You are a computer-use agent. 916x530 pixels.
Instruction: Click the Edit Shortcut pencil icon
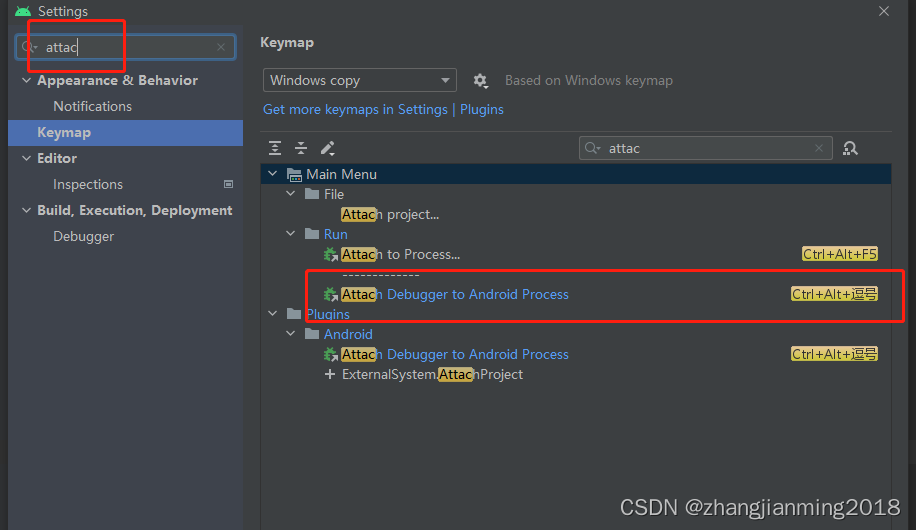pos(327,148)
